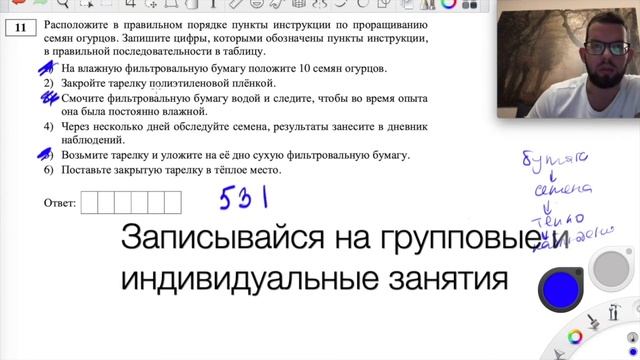Viewport: 640px width, 360px height.
Task: Turn on the French Curve guide
Action: tap(278, 4)
